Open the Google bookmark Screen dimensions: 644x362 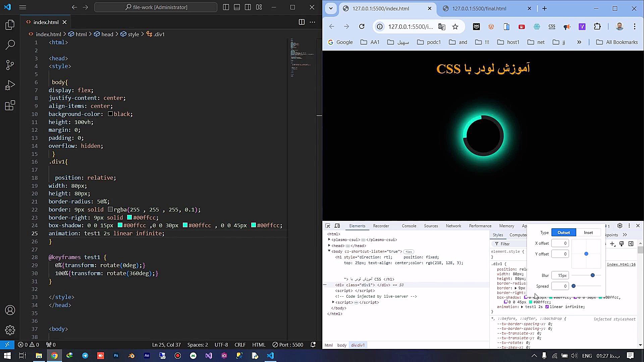(x=340, y=42)
